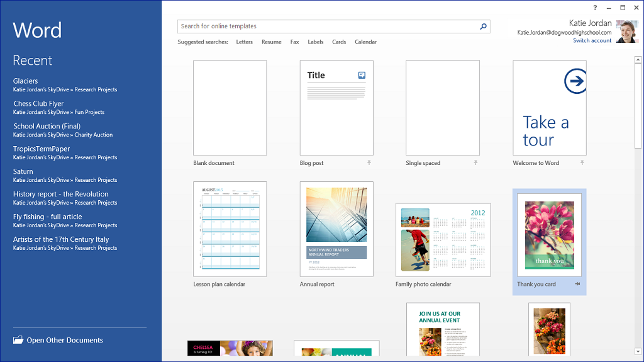
Task: Pin the Single spaced template
Action: (x=475, y=163)
